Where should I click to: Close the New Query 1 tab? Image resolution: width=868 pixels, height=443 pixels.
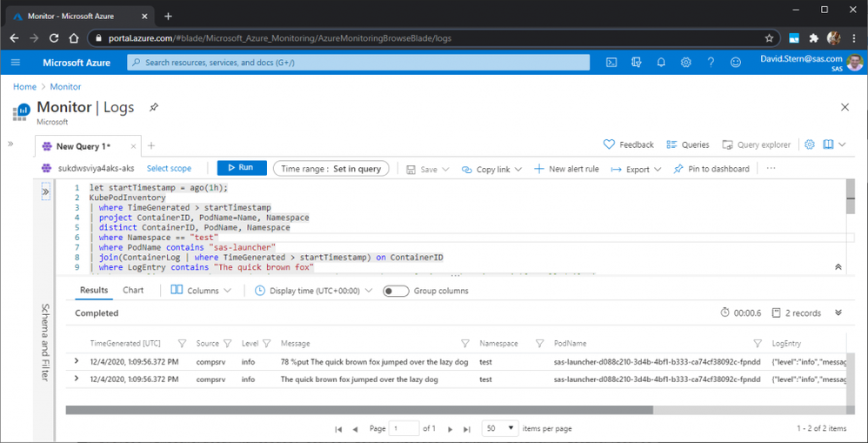pos(133,146)
